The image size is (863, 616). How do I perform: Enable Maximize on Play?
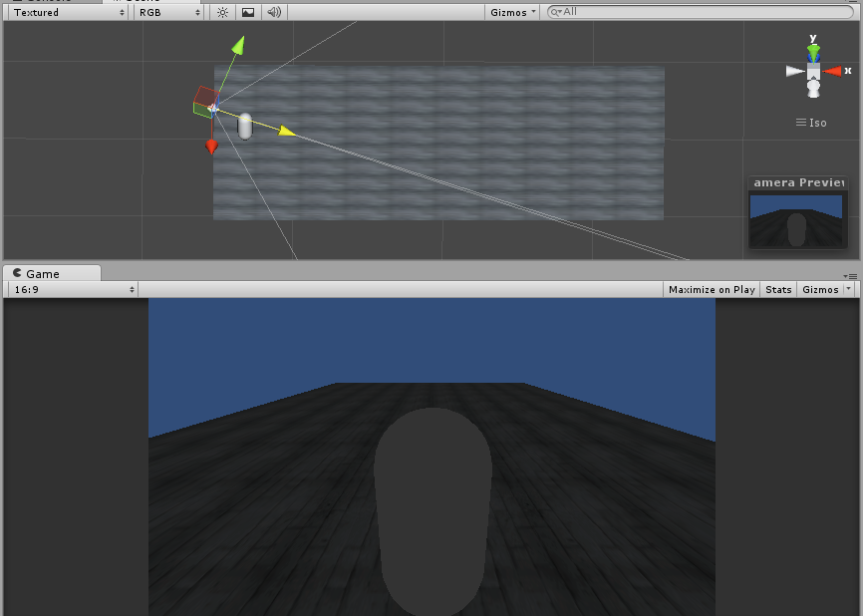pos(711,289)
